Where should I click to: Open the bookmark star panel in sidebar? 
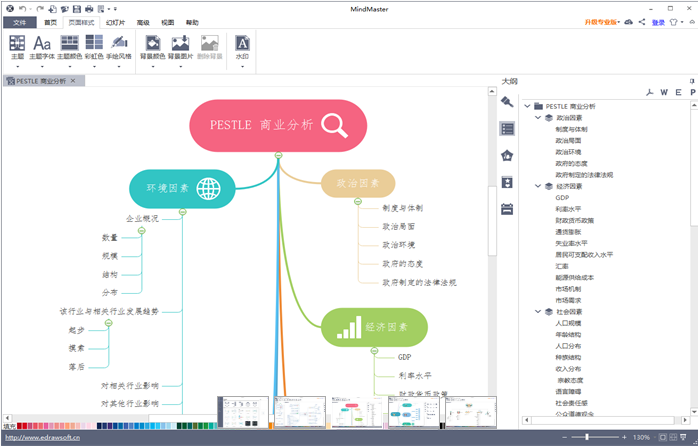507,182
